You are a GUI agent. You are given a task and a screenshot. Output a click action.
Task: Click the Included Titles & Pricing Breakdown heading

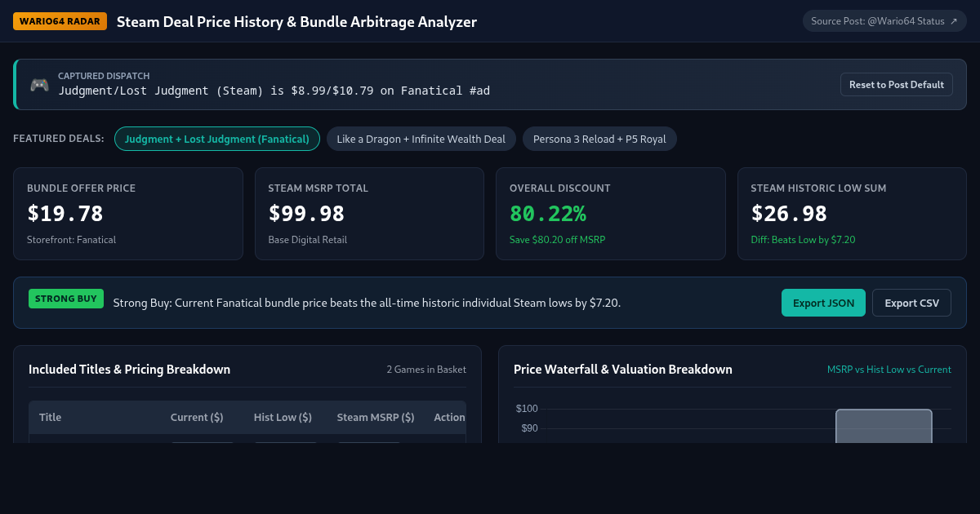[x=129, y=370]
